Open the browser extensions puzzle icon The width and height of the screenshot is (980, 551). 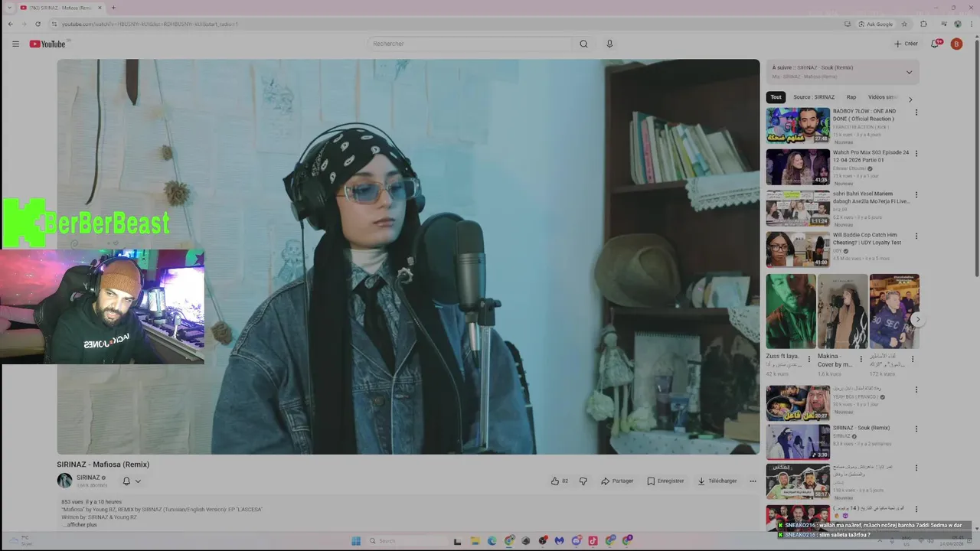[923, 24]
